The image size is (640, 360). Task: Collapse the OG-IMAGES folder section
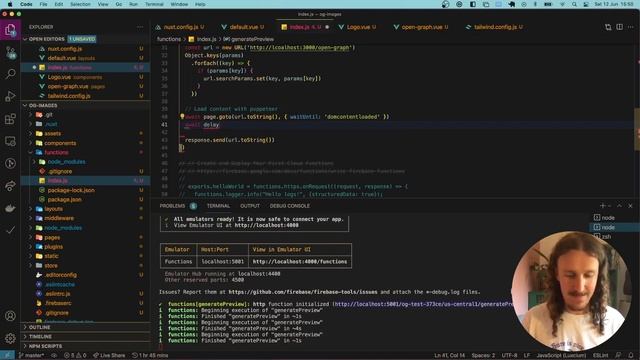[x=85, y=105]
